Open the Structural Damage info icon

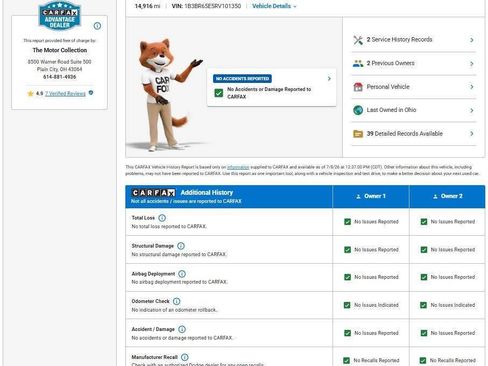click(x=181, y=246)
